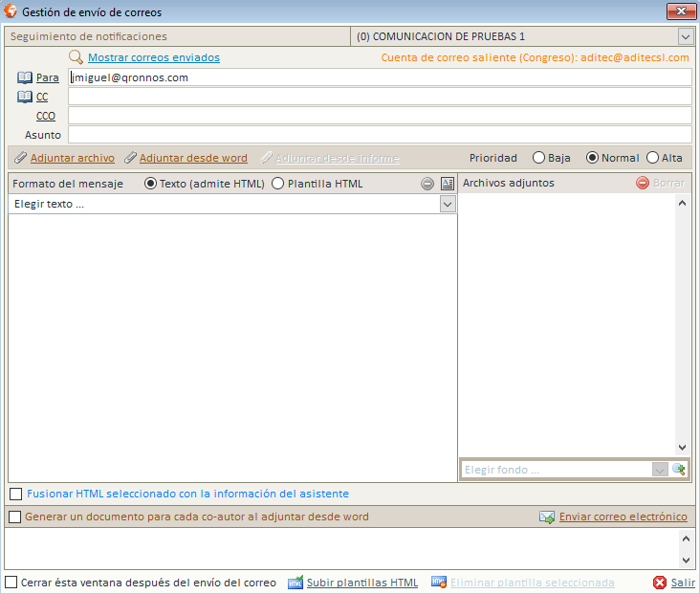Click the CC recipients link
This screenshot has height=594, width=700.
42,97
